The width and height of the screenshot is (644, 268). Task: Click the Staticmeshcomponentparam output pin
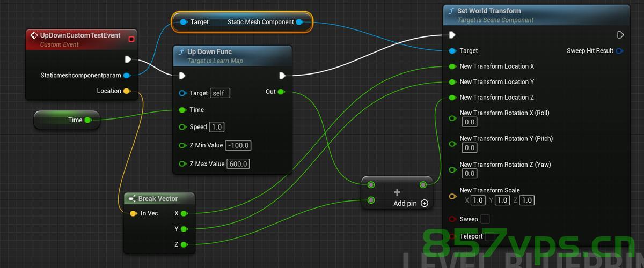127,76
